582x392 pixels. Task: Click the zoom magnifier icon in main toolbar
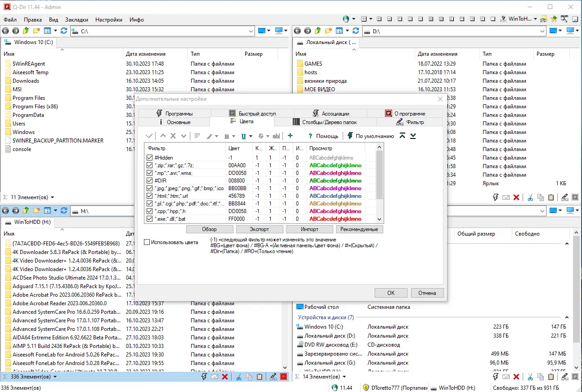coord(564,19)
